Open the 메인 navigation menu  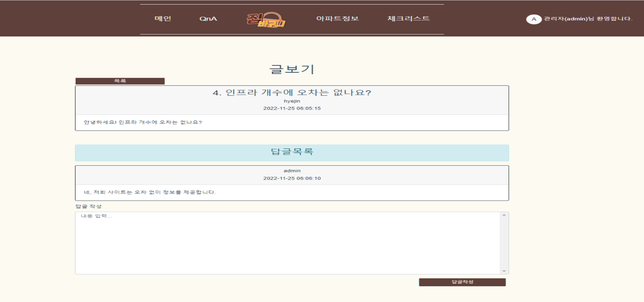pos(163,18)
